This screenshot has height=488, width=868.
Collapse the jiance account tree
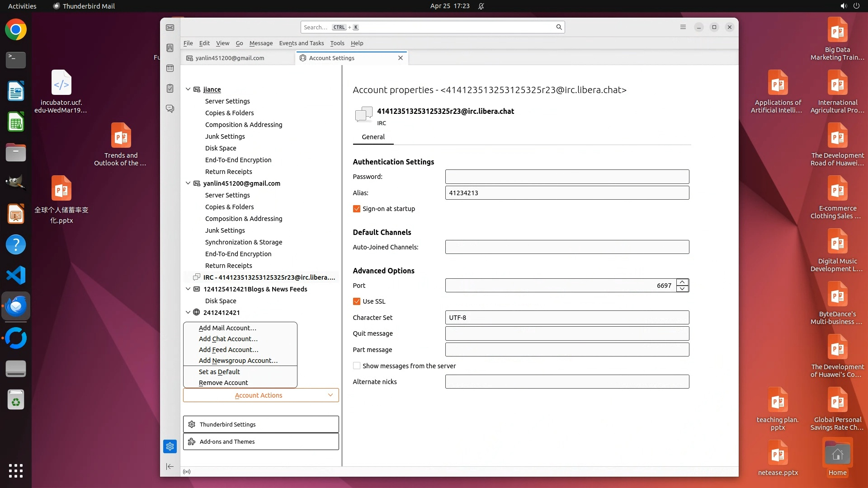(x=188, y=89)
